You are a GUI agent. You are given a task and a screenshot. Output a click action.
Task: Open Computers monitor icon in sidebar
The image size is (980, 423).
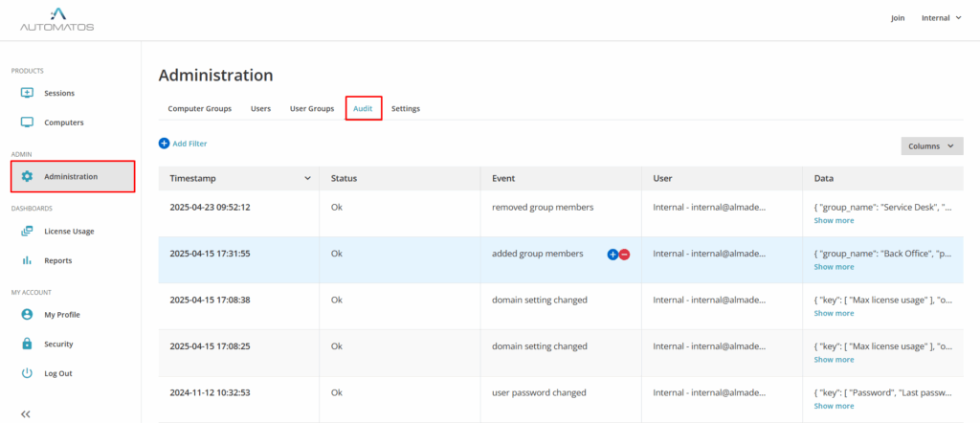(x=27, y=122)
